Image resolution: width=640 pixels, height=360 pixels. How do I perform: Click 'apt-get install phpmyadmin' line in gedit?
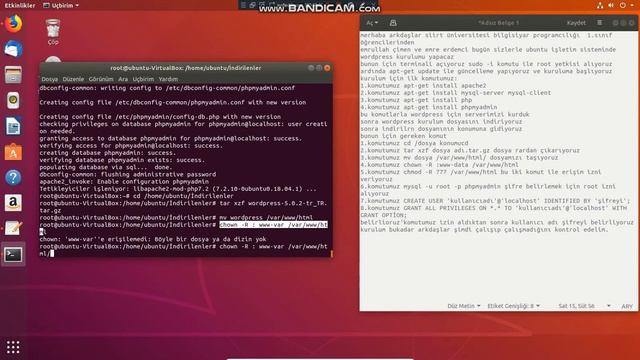[429, 107]
